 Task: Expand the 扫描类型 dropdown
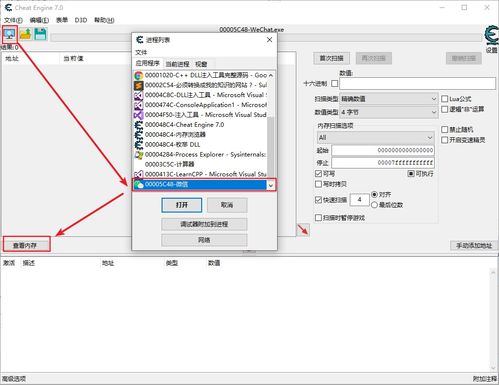pos(388,99)
